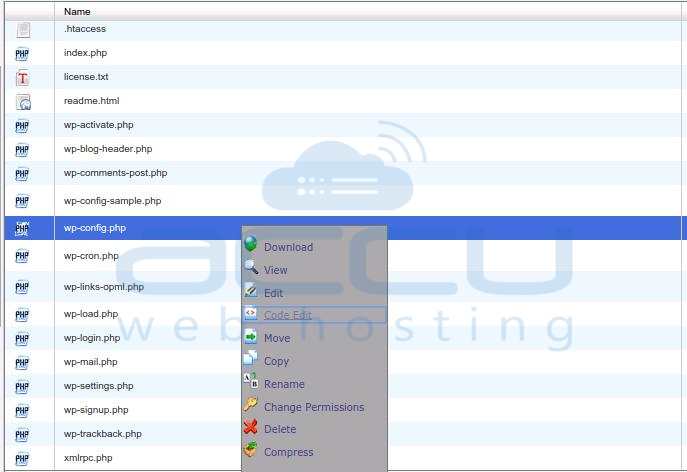687x472 pixels.
Task: Choose Code Edit from the context menu
Action: click(x=288, y=315)
